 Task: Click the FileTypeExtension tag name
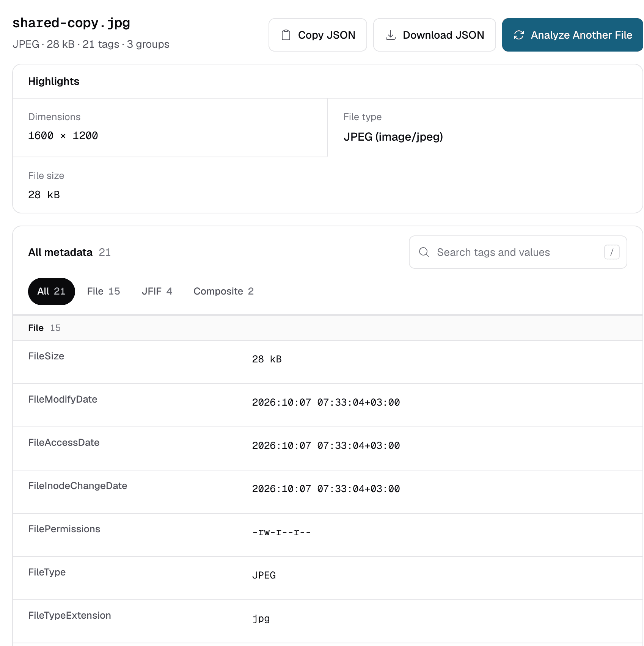pos(69,615)
